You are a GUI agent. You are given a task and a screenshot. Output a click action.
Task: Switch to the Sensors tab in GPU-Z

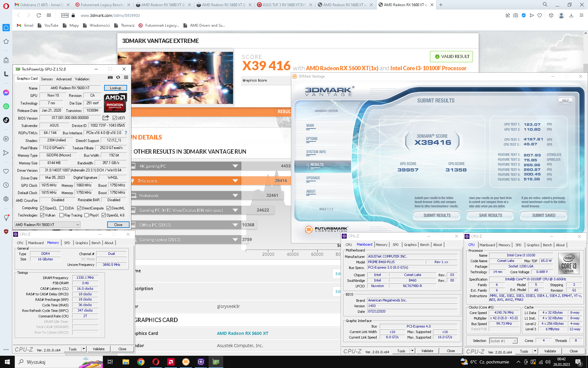pyautogui.click(x=47, y=79)
